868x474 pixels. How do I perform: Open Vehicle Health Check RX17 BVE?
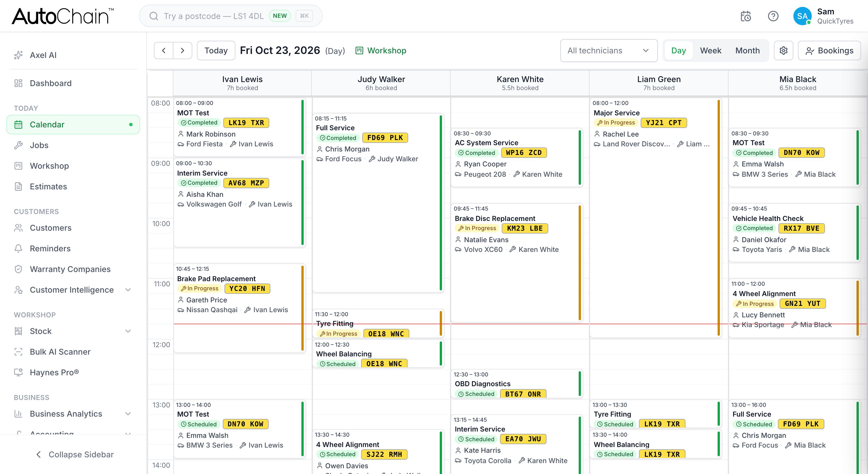pos(795,232)
